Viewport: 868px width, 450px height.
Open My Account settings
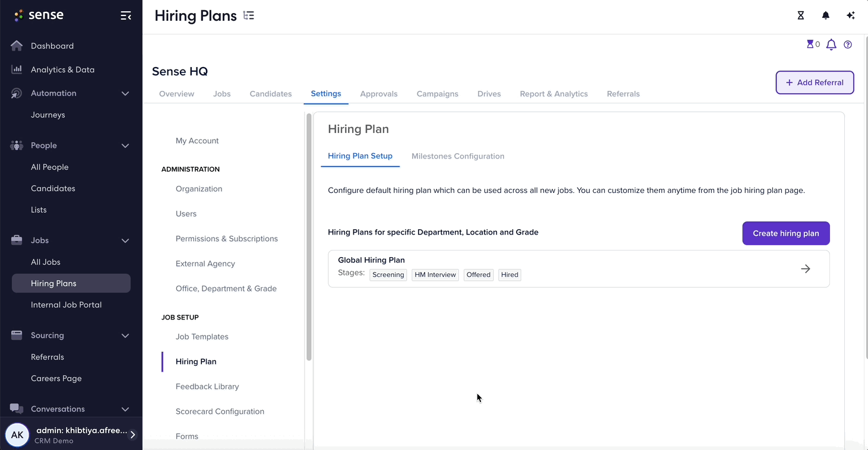(197, 141)
